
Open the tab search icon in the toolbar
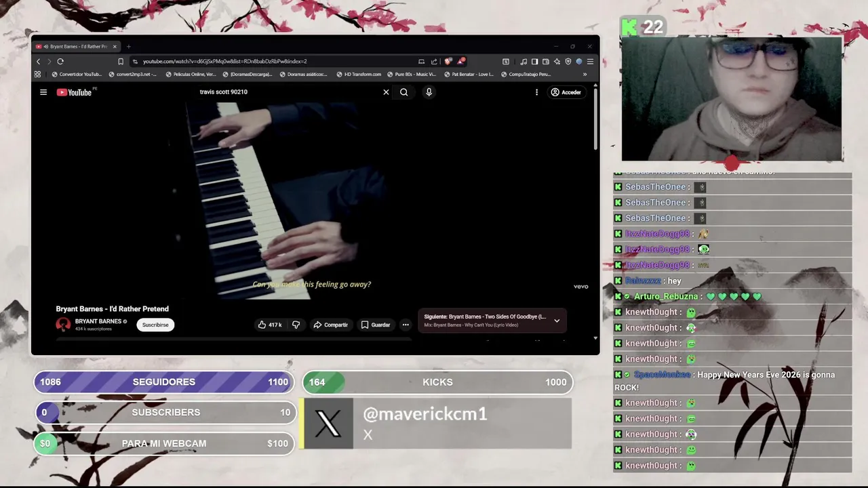pyautogui.click(x=506, y=61)
